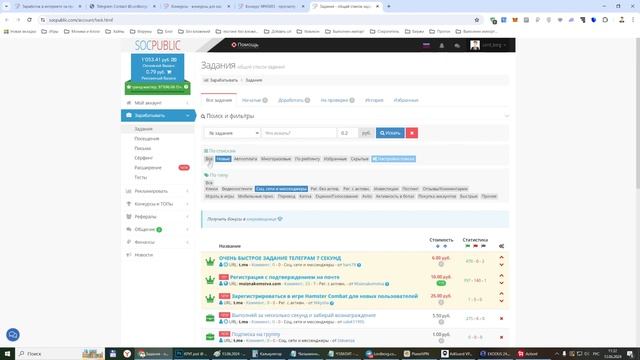Open the Новости sidebar item
Screen dimensions: 640x360
tap(158, 255)
